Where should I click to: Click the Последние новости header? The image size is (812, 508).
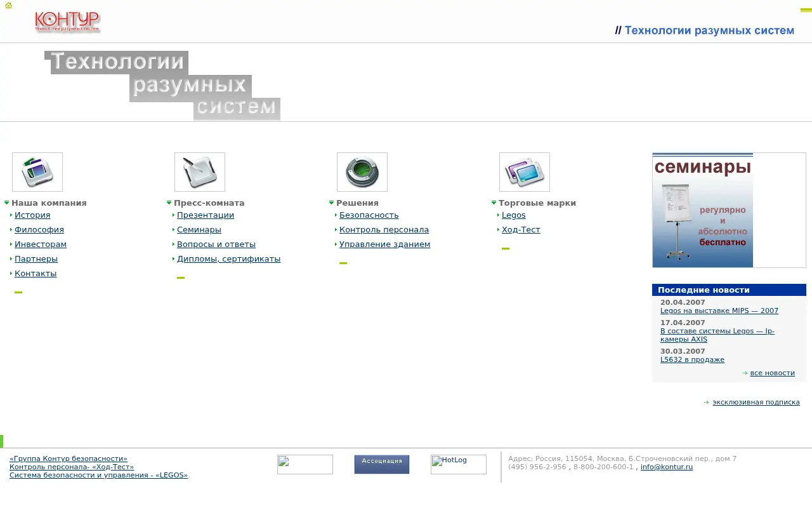(729, 290)
